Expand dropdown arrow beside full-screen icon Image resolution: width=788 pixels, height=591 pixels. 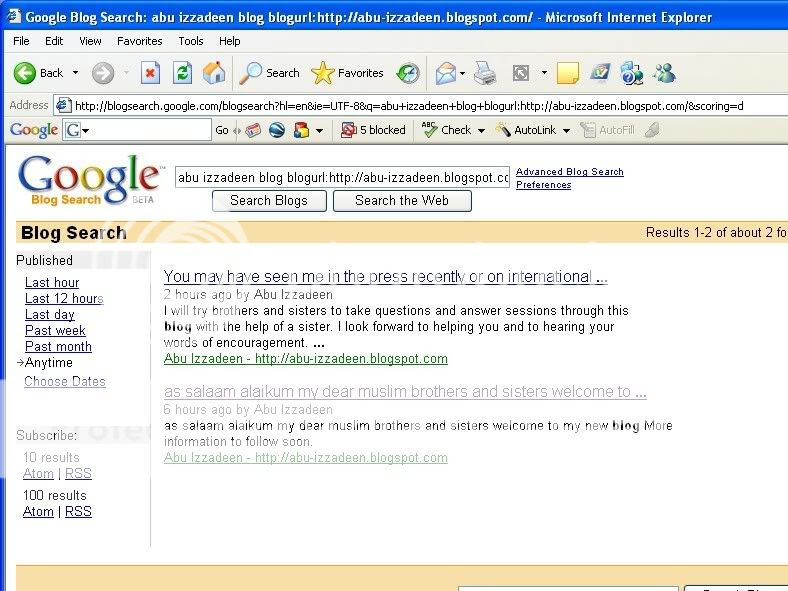[544, 73]
